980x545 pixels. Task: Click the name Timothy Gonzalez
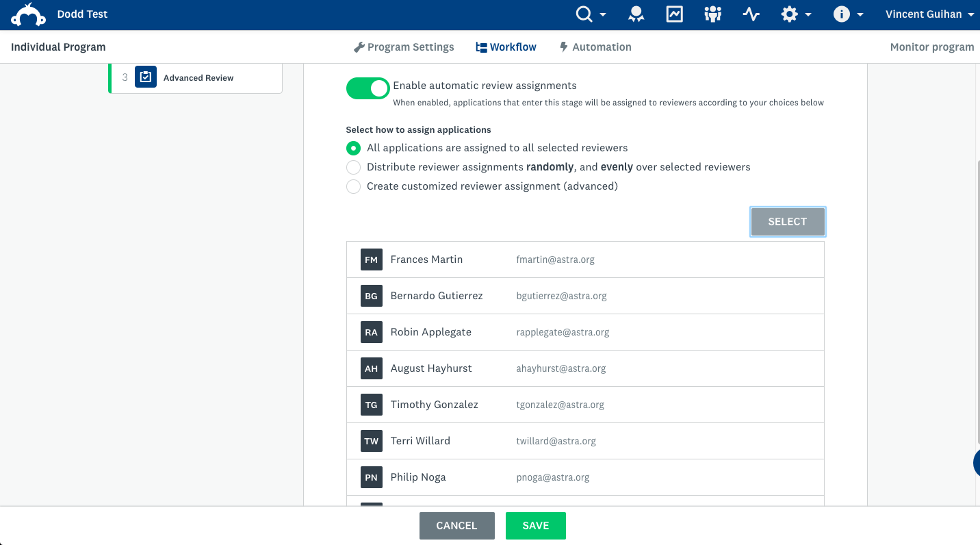[x=434, y=405]
